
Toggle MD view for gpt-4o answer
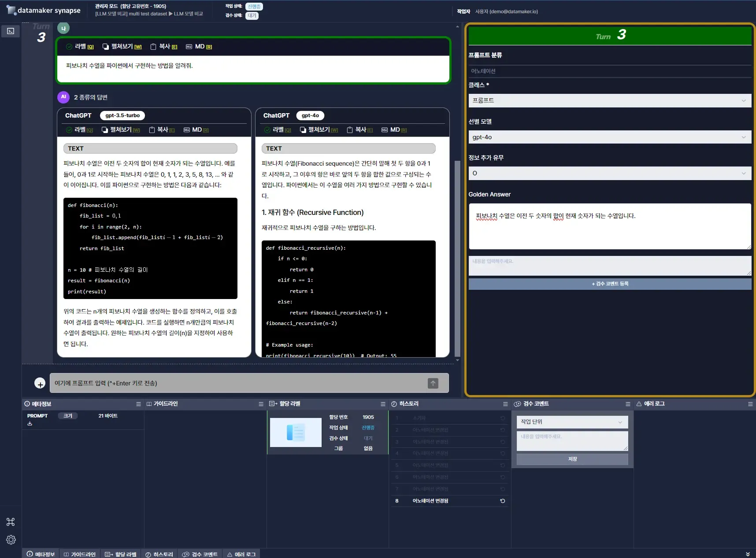pos(394,130)
